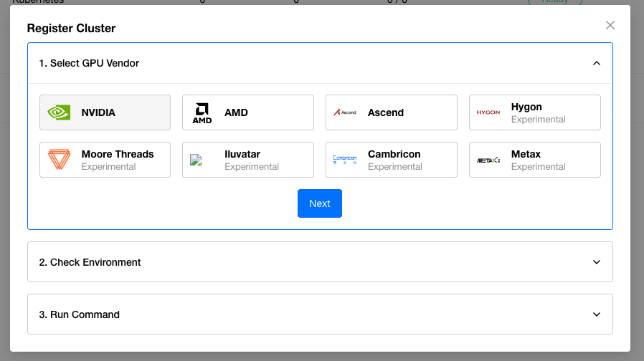Expand the Check Environment chevron
The height and width of the screenshot is (361, 644).
[596, 262]
